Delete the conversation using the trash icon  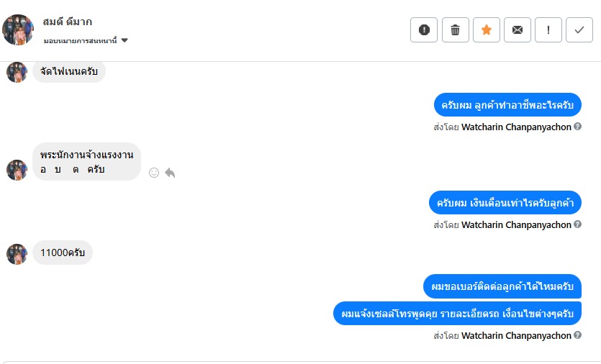(455, 29)
